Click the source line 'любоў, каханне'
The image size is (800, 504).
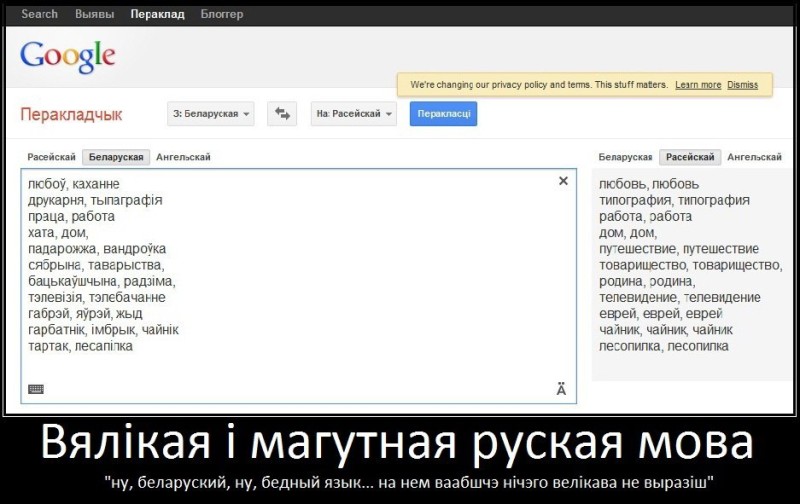(73, 184)
